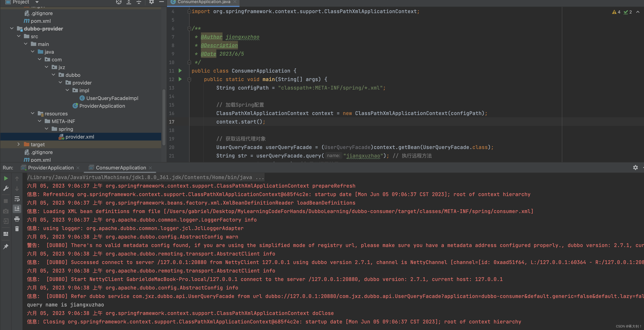The image size is (644, 330).
Task: Open run configuration wrench icon
Action: point(6,188)
